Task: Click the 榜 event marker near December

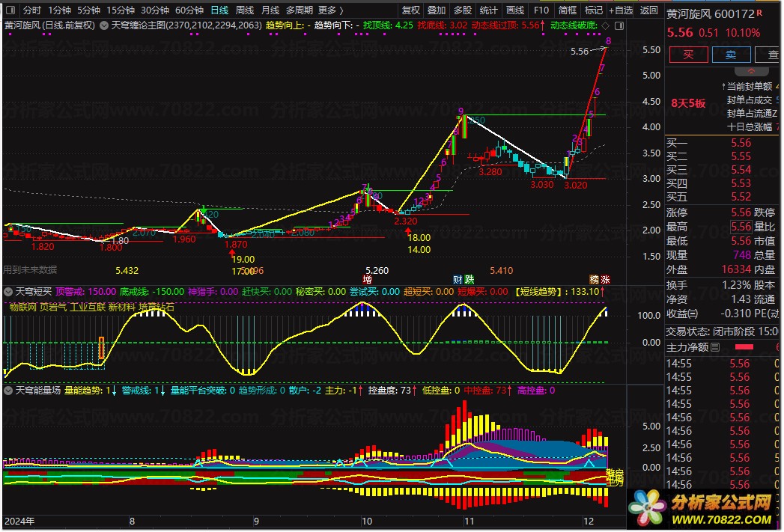Action: [594, 280]
